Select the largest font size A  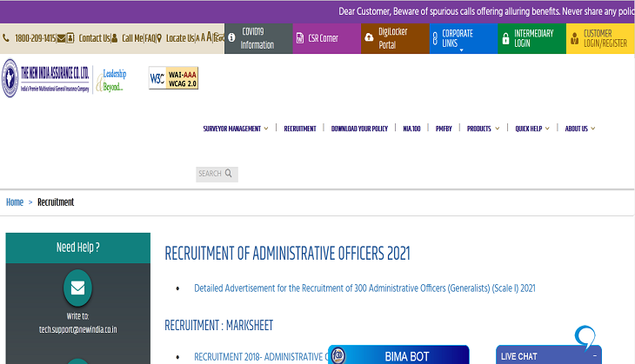click(x=209, y=37)
